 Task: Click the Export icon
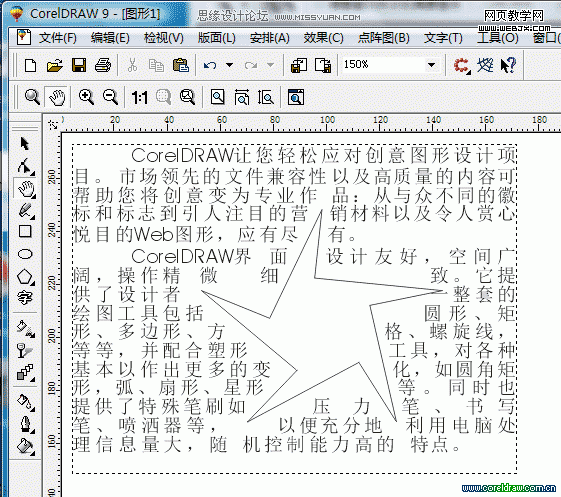[323, 65]
